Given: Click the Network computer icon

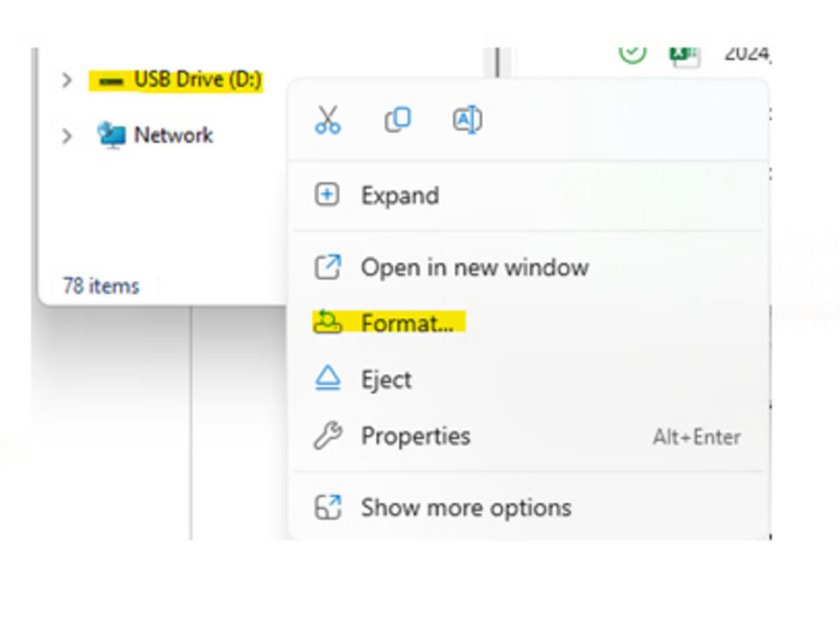Looking at the screenshot, I should [x=111, y=135].
